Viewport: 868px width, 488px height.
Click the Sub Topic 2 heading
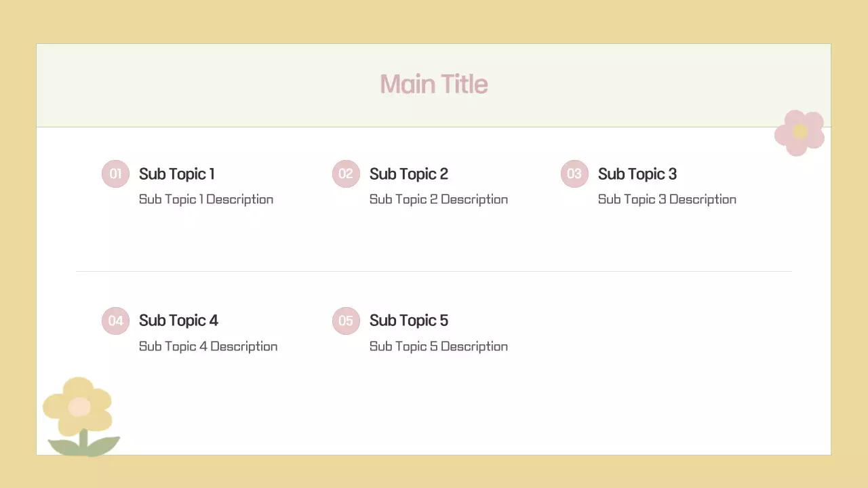(x=409, y=174)
